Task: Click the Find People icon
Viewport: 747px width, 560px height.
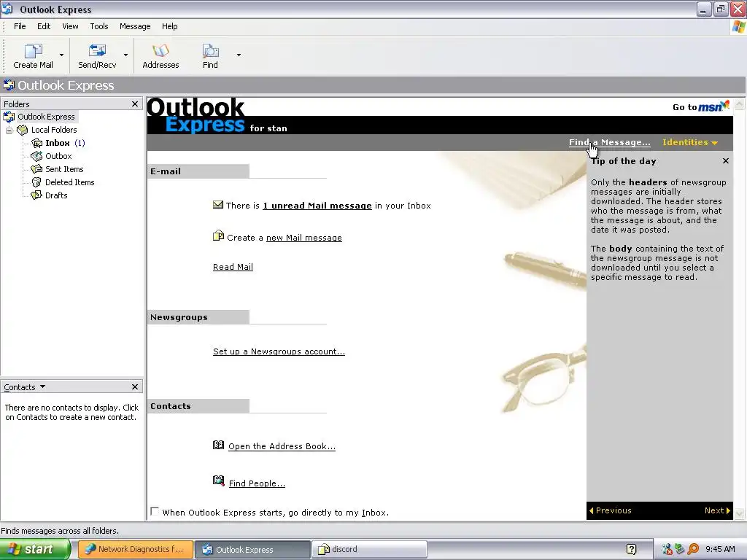Action: pos(218,481)
